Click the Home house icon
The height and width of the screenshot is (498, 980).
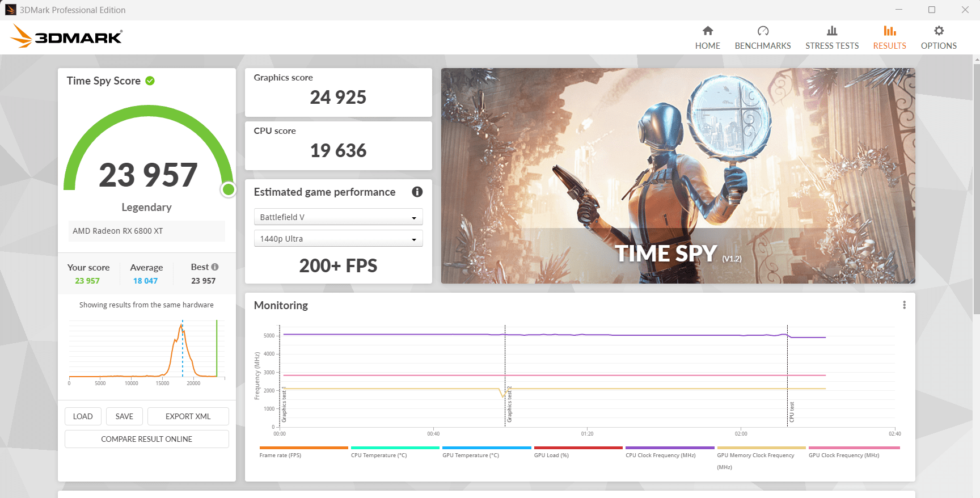click(707, 31)
